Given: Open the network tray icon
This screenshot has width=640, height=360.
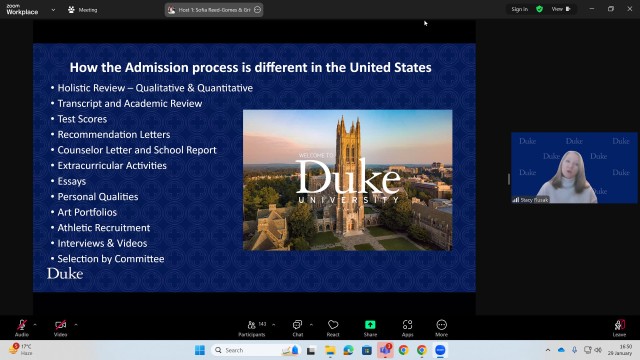Looking at the screenshot, I should (x=587, y=350).
